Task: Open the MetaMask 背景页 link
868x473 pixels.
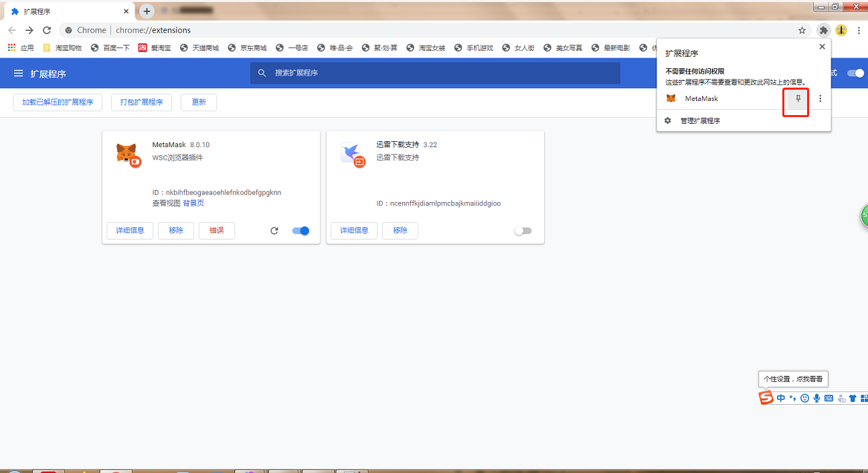Action: click(193, 203)
